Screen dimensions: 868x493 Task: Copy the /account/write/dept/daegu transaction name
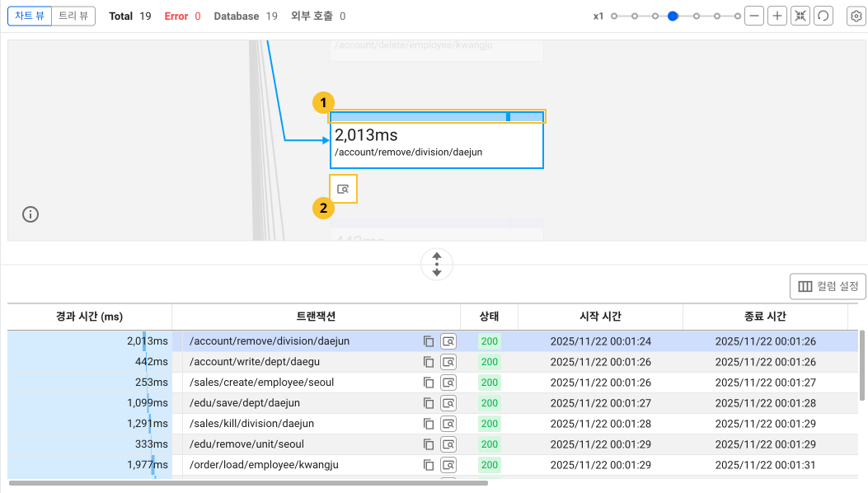pos(428,362)
